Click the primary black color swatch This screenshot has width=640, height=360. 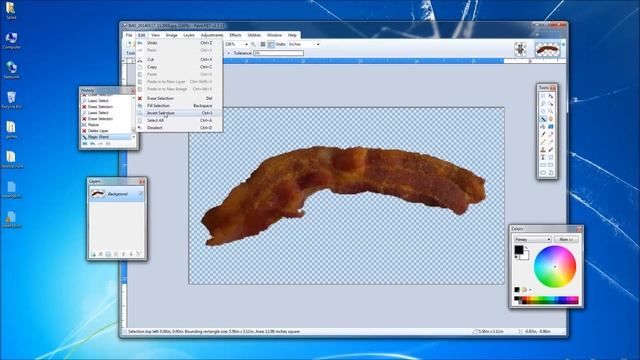(x=518, y=249)
